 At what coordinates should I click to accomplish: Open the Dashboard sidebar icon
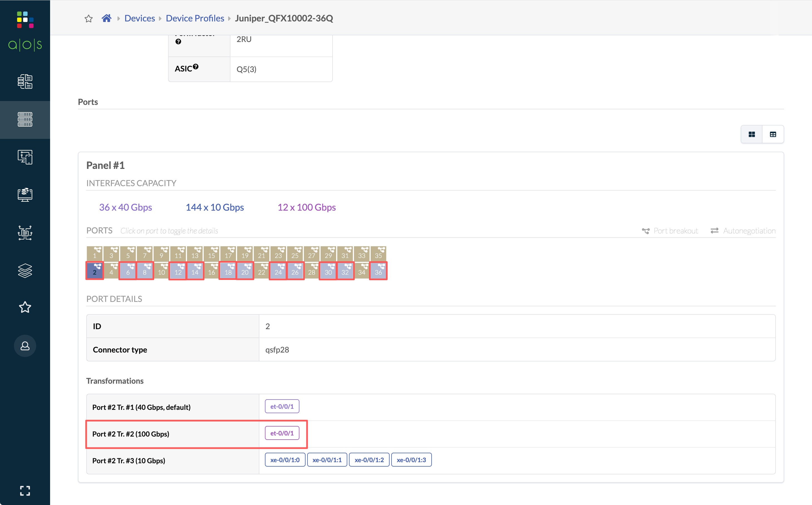pyautogui.click(x=25, y=82)
